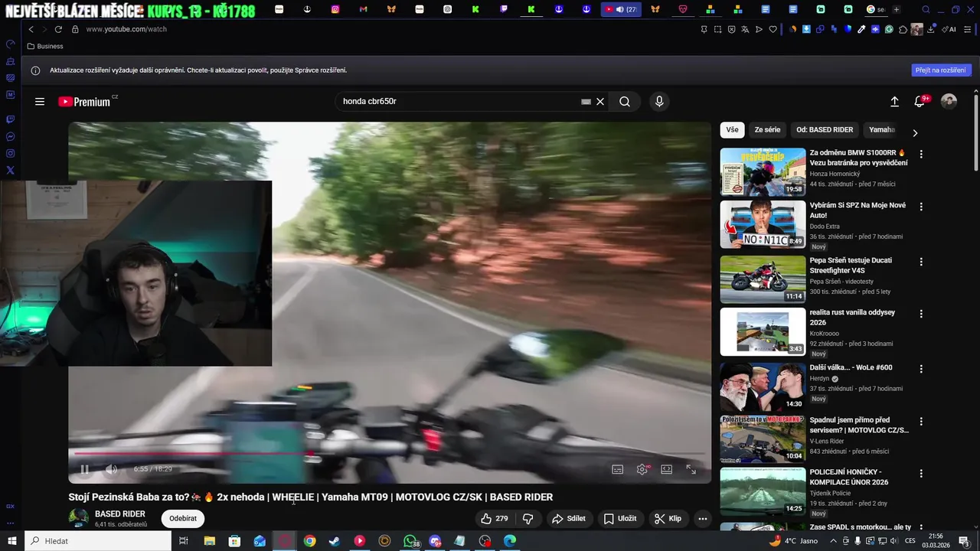The height and width of the screenshot is (551, 980).
Task: Open Další válka WoLe #600 thumbnail
Action: [763, 387]
